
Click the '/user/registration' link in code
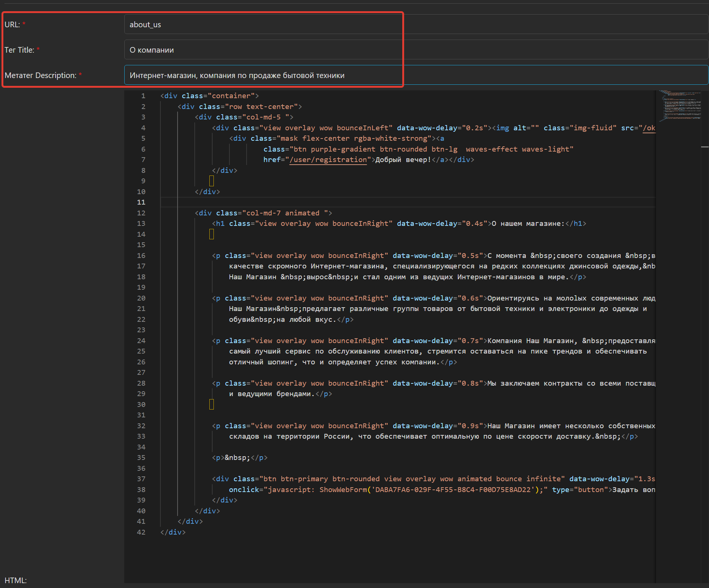tap(328, 160)
